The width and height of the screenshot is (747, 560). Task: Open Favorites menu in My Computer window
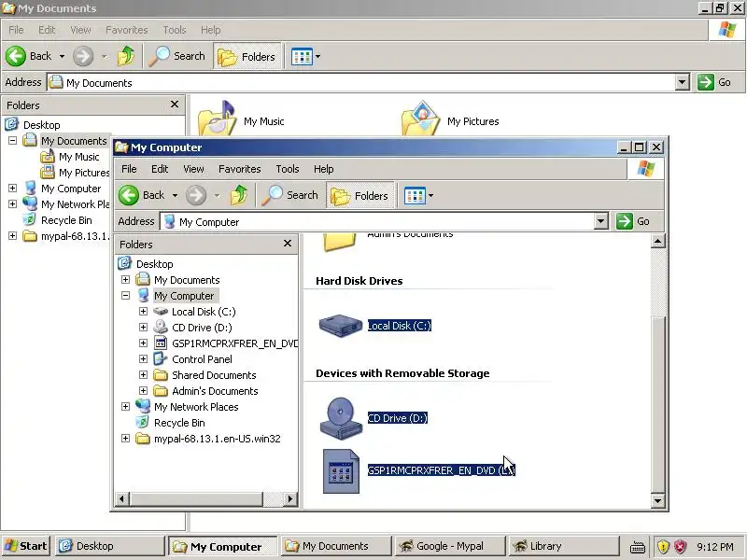pyautogui.click(x=240, y=169)
